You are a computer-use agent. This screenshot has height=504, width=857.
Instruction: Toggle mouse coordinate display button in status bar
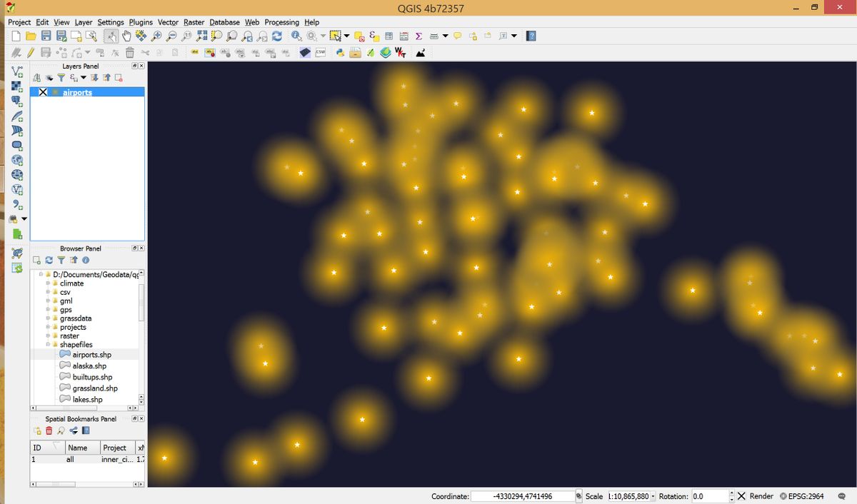(579, 496)
